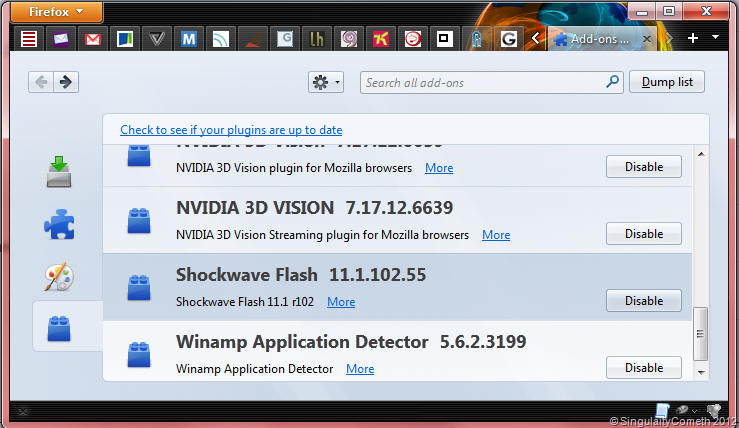Click the scrollbar thumb in plugin list
The image size is (739, 428).
pos(700,334)
